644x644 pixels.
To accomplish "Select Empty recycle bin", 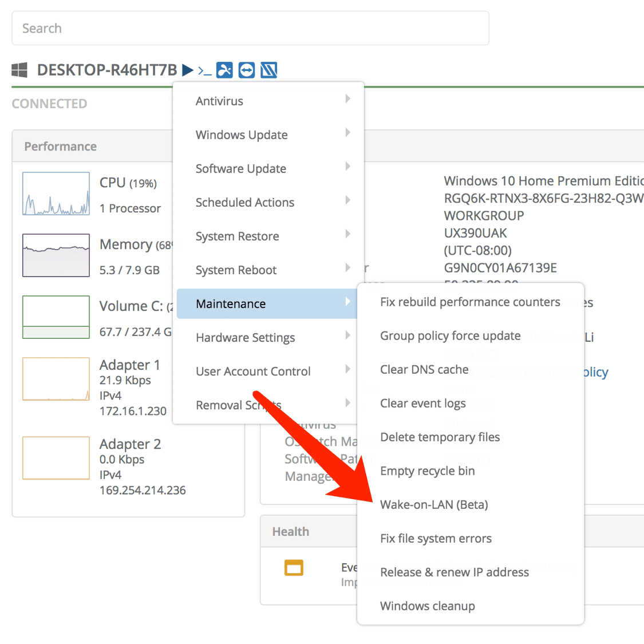I will click(427, 471).
